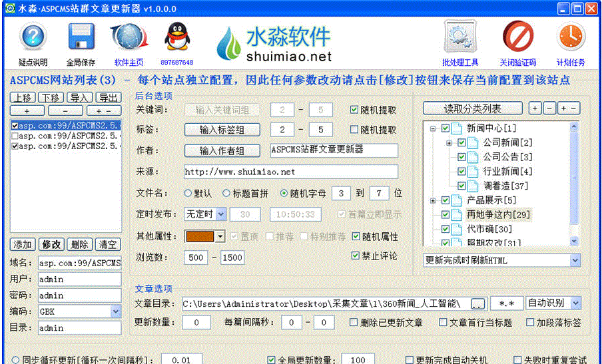Open the 计划任务 clock icon
The image size is (602, 364).
click(x=571, y=37)
